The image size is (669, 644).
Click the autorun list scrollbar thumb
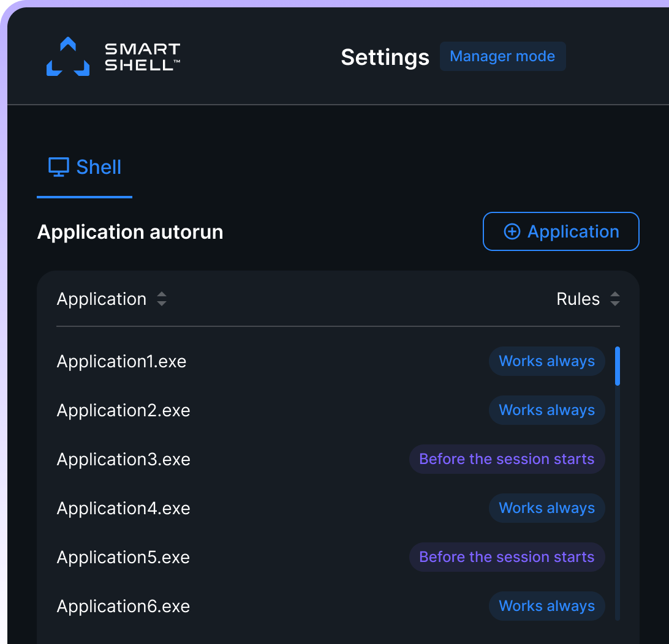(x=618, y=366)
